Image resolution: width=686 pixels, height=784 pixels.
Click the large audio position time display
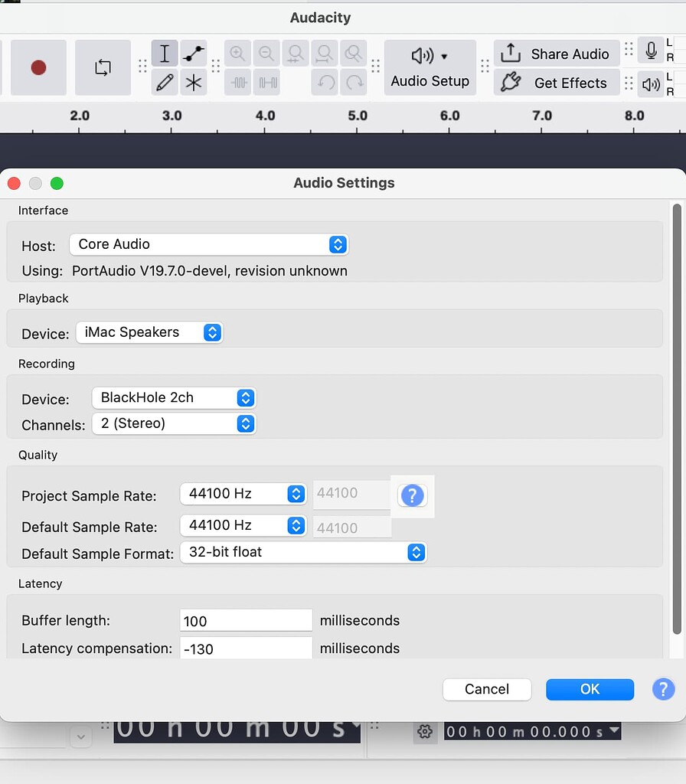[237, 730]
